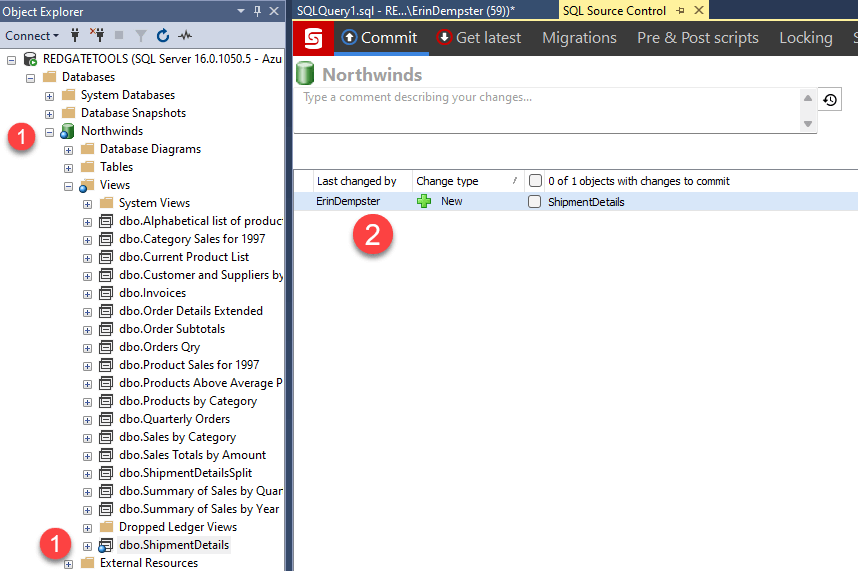The image size is (858, 571).
Task: Click the Database Diagrams folder icon
Action: [88, 149]
